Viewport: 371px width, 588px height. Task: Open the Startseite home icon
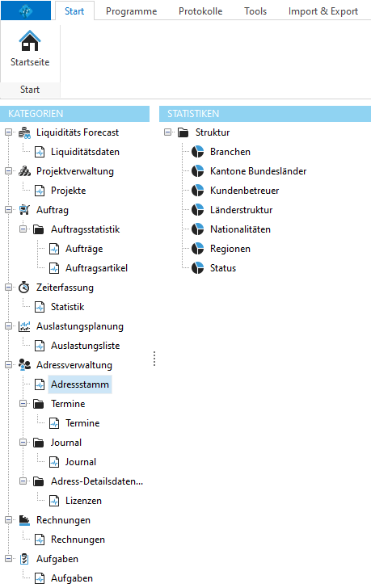(x=30, y=40)
